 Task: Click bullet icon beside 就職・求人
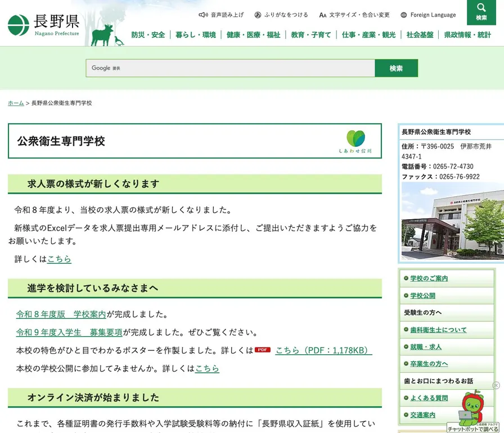pyautogui.click(x=406, y=346)
